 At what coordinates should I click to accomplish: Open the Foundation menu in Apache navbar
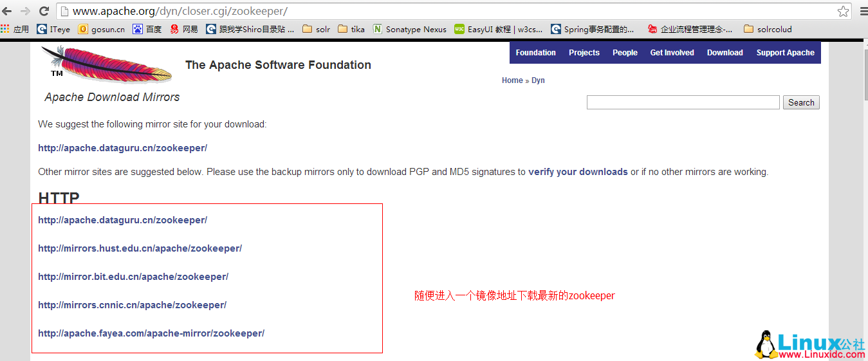pyautogui.click(x=535, y=53)
